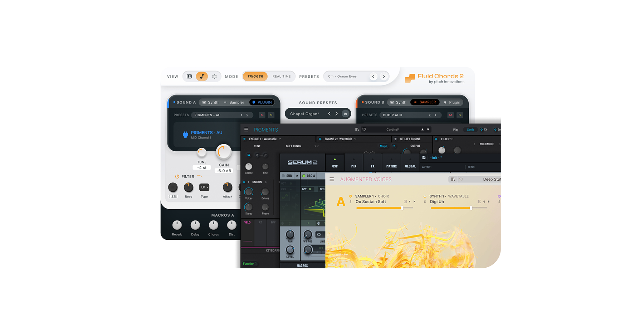Switch to the keyboard view icon

coord(189,77)
